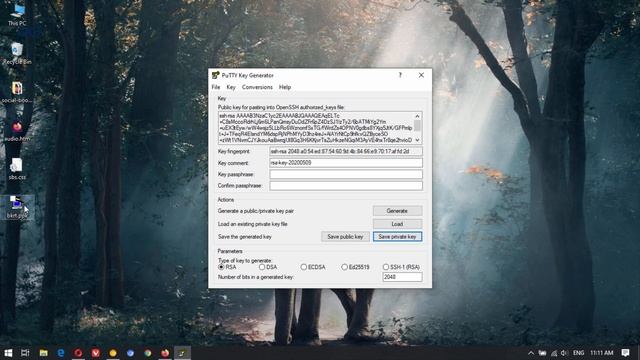Viewport: 640px width, 360px height.
Task: Select the Recycle Bin desktop icon
Action: 17,53
